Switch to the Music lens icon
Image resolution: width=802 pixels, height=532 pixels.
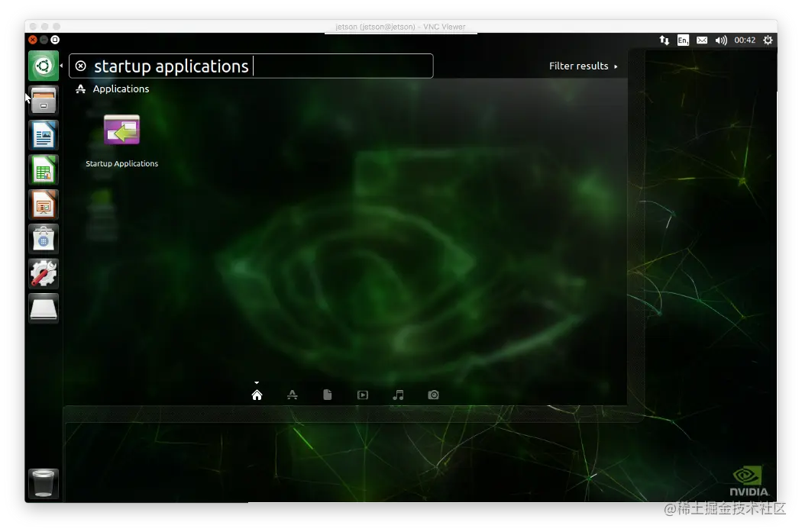[398, 395]
